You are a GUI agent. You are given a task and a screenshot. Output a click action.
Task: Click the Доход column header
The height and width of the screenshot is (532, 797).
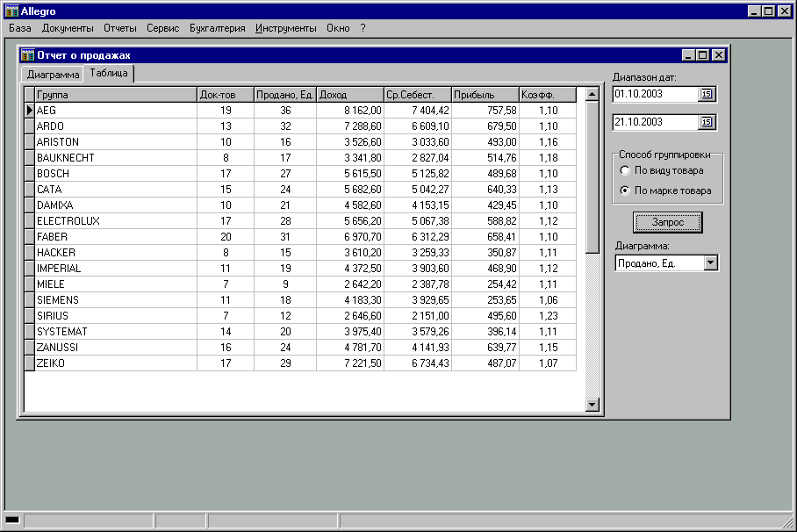(x=349, y=95)
